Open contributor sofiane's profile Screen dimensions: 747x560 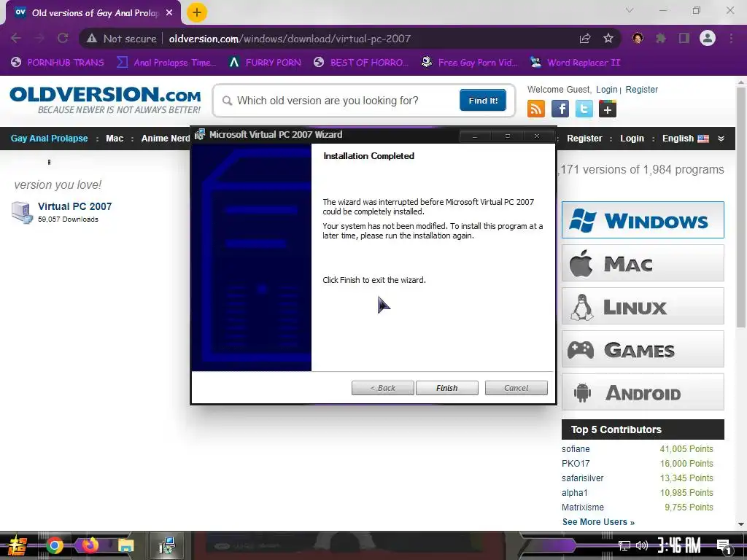(x=576, y=449)
